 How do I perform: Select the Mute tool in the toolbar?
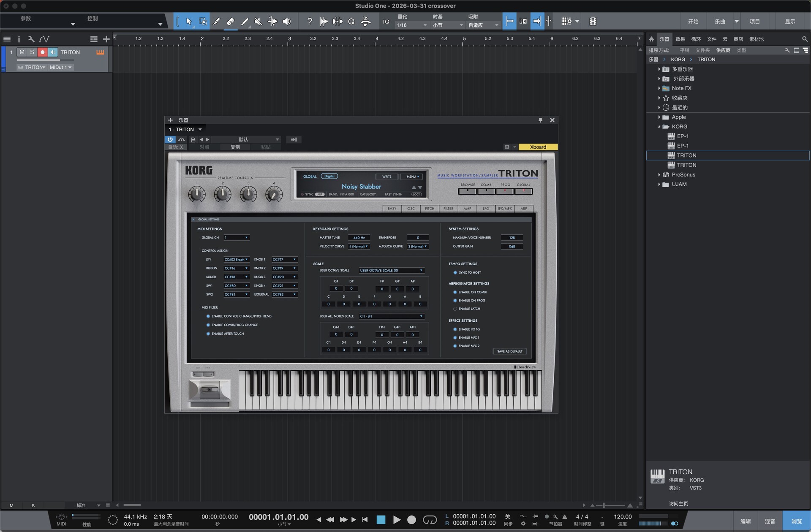[258, 21]
